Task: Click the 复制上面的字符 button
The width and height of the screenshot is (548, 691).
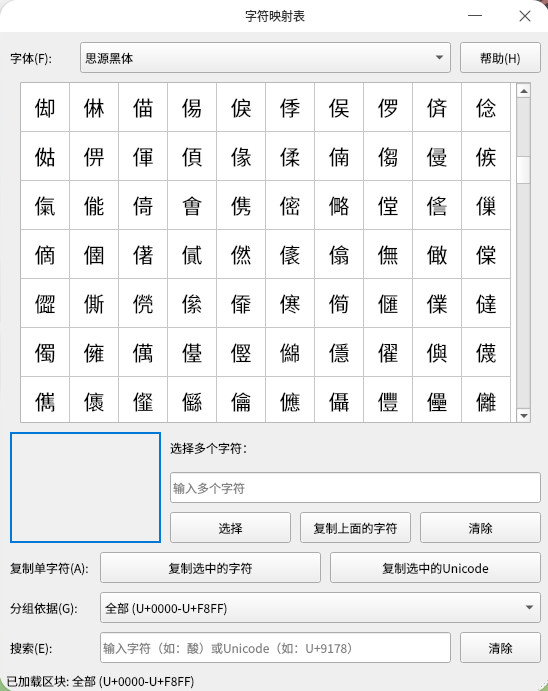Action: pos(355,528)
